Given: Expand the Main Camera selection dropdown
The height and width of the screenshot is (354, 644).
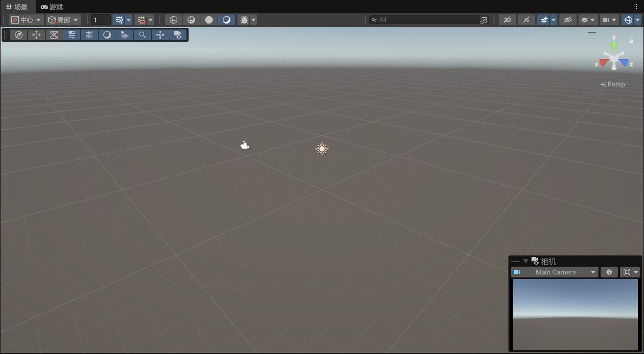Looking at the screenshot, I should pos(555,272).
